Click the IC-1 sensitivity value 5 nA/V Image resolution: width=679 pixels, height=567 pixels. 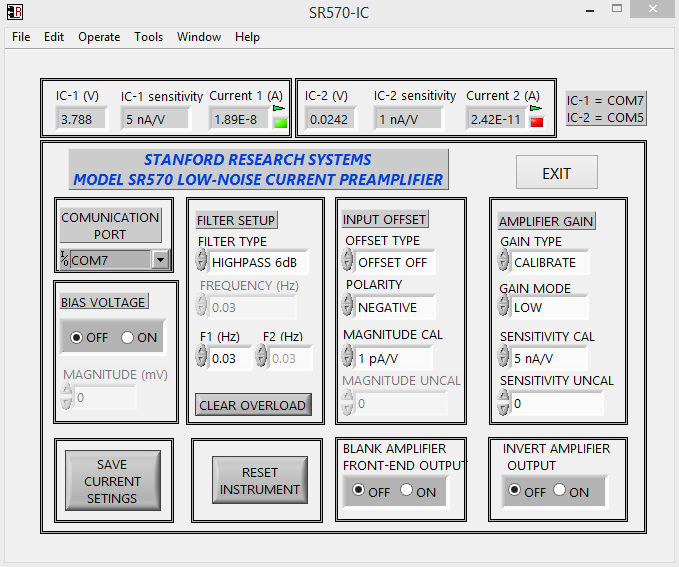click(x=155, y=119)
